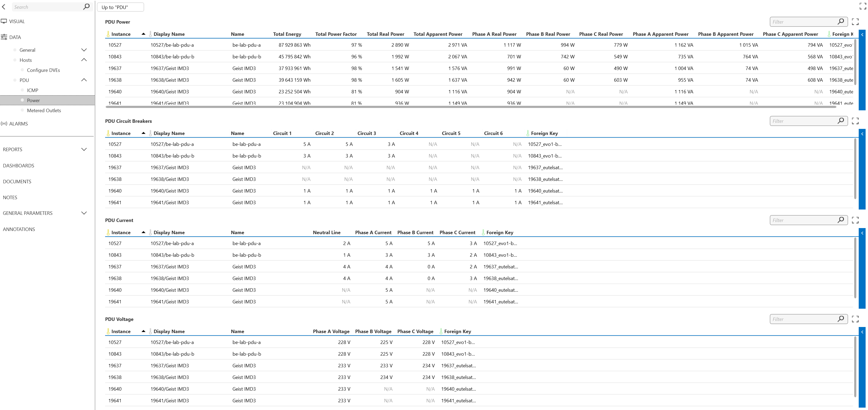Open the ALARMS page

(x=19, y=124)
